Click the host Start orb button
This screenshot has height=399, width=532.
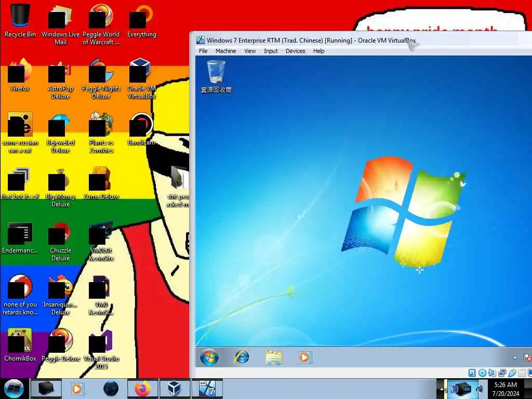[x=14, y=389]
